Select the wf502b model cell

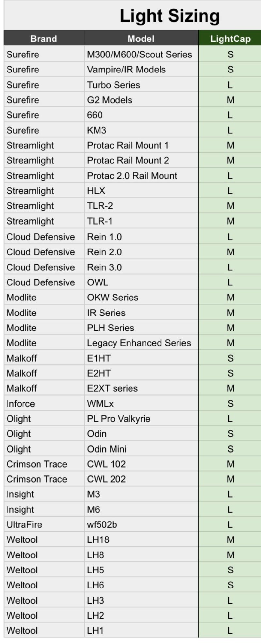(102, 524)
